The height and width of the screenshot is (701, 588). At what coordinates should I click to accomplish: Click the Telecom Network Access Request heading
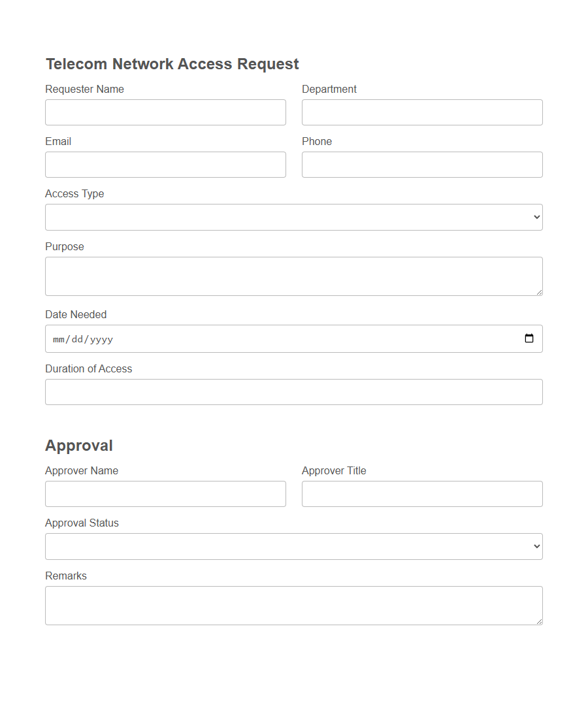click(x=172, y=63)
